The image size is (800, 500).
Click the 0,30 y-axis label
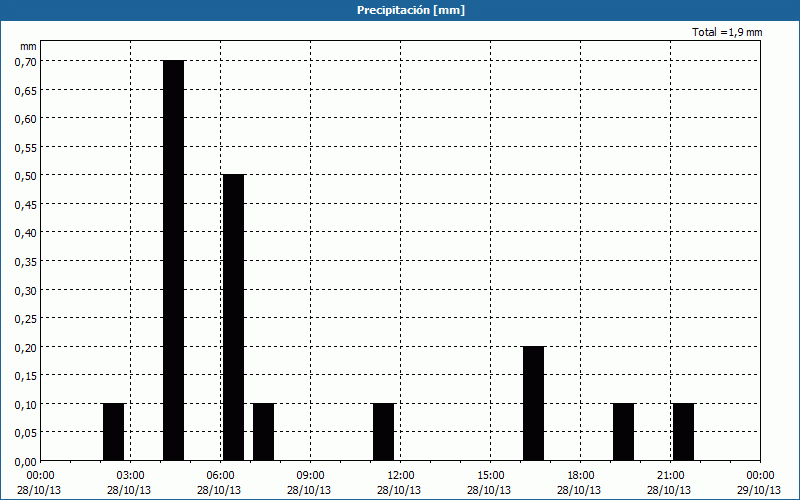pyautogui.click(x=25, y=290)
